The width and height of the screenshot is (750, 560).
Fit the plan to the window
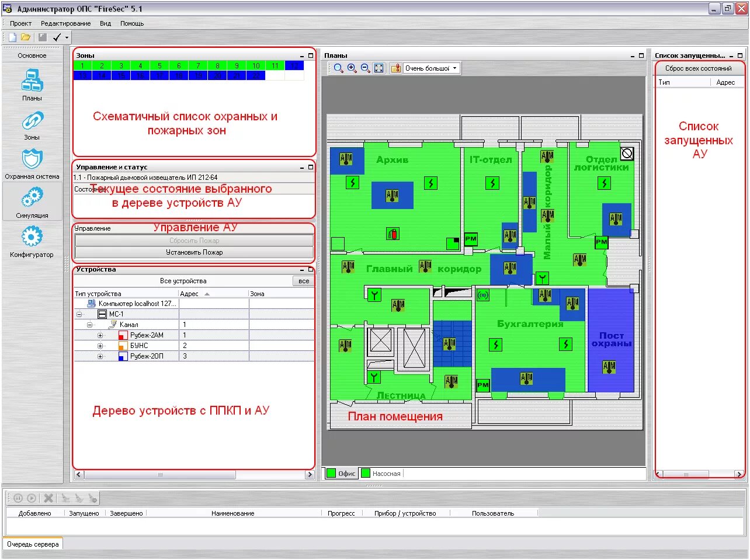(x=379, y=68)
